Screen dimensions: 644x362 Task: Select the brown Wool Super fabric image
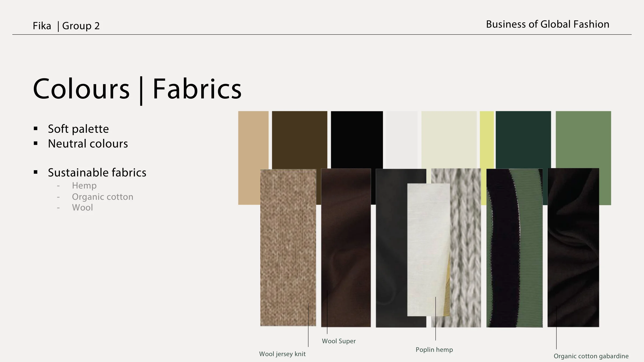pyautogui.click(x=346, y=248)
